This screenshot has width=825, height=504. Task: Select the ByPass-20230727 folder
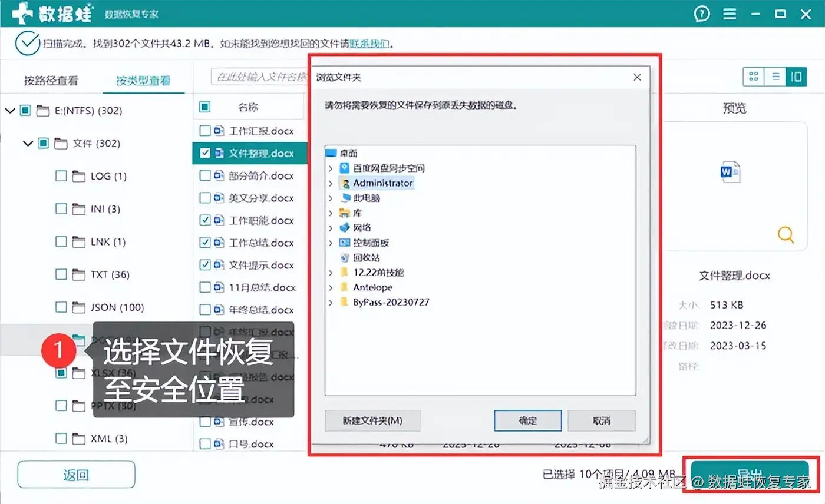pos(391,302)
